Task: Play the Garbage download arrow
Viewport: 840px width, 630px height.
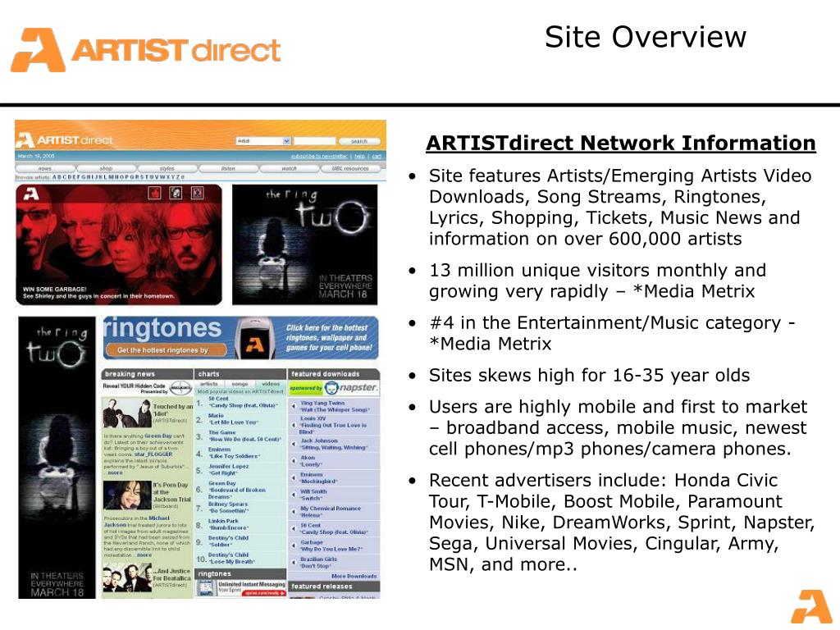Action: (x=294, y=546)
